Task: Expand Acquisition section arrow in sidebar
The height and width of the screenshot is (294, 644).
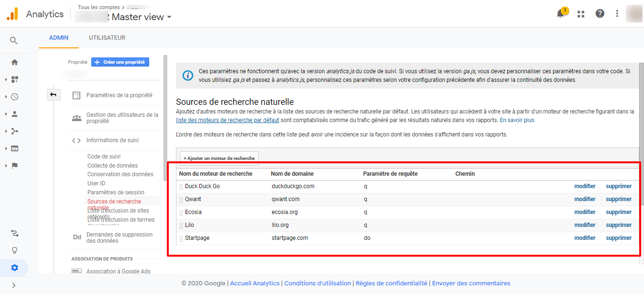Action: 6,131
